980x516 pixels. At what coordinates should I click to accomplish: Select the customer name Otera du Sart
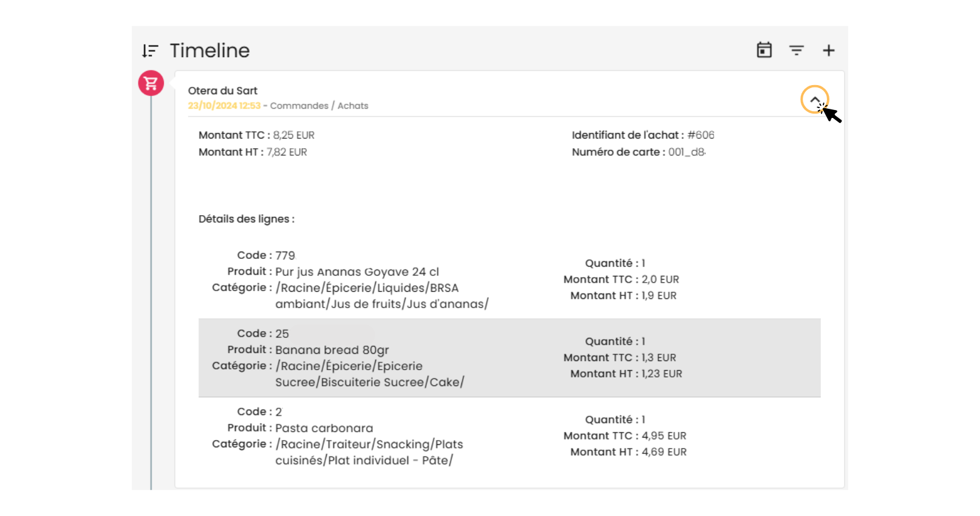[222, 91]
